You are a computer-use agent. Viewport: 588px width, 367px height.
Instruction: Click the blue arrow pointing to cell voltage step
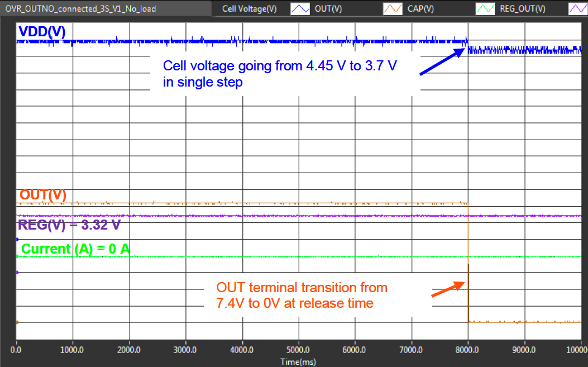click(x=442, y=61)
